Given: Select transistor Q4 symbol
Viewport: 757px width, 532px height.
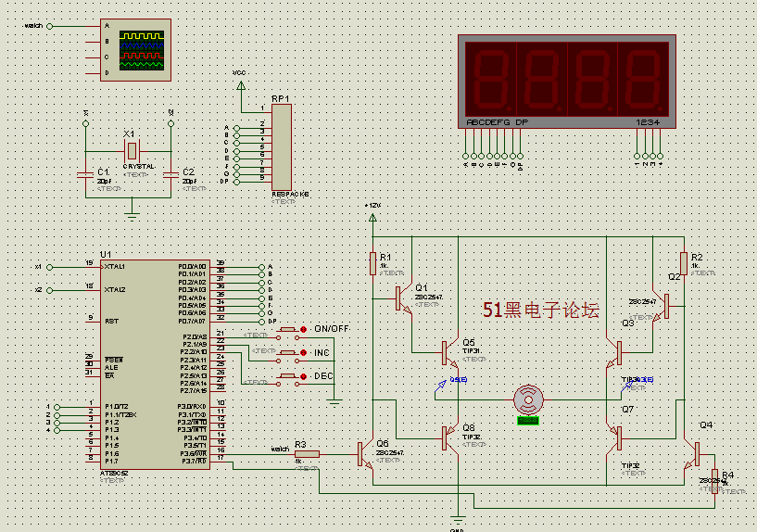Looking at the screenshot, I should pyautogui.click(x=691, y=454).
